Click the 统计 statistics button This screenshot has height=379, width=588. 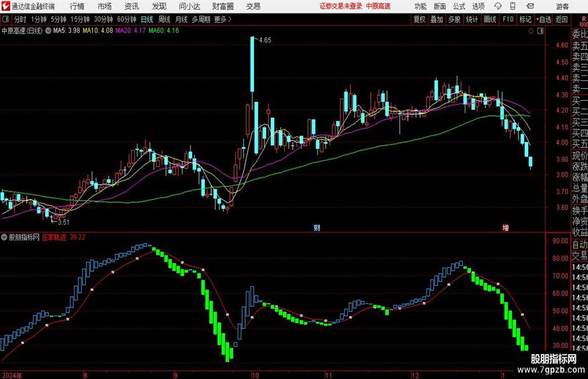coord(472,19)
